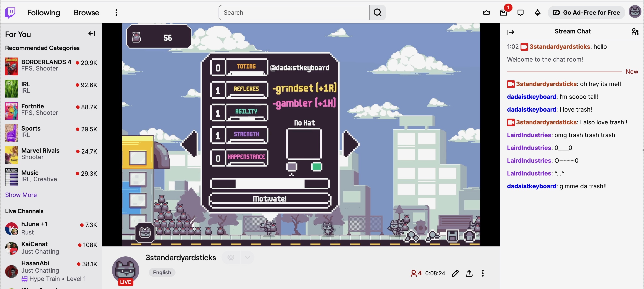Show More recommended categories
The width and height of the screenshot is (644, 289).
coord(21,195)
